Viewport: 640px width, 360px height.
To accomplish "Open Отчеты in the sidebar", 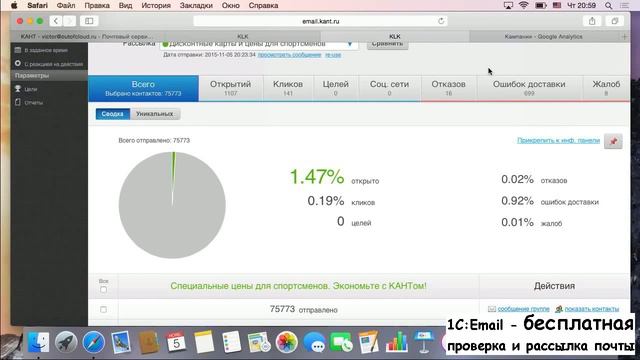I will 33,103.
